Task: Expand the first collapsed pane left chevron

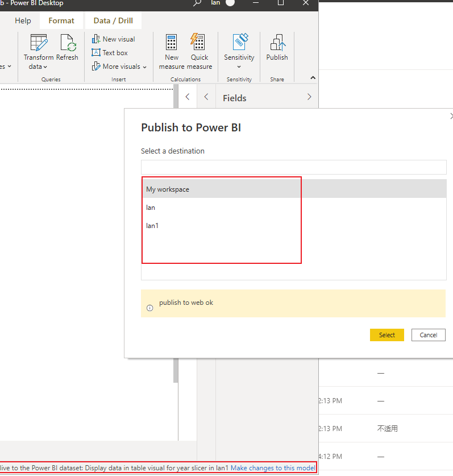Action: pyautogui.click(x=188, y=97)
